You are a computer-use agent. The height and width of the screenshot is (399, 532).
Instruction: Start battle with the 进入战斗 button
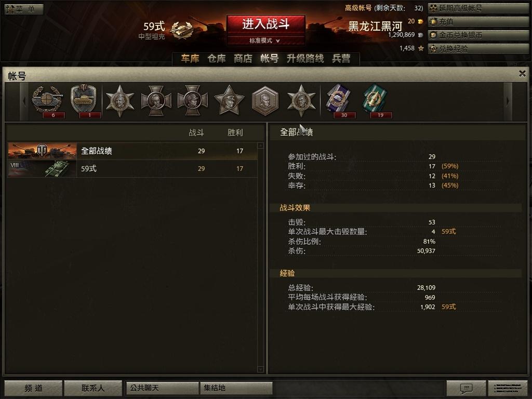tap(265, 24)
